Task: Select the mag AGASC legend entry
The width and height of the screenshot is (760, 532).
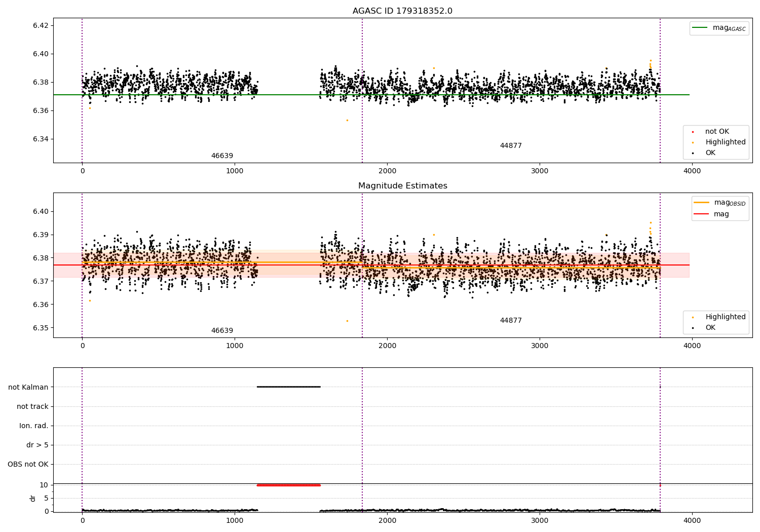Action: click(x=719, y=28)
